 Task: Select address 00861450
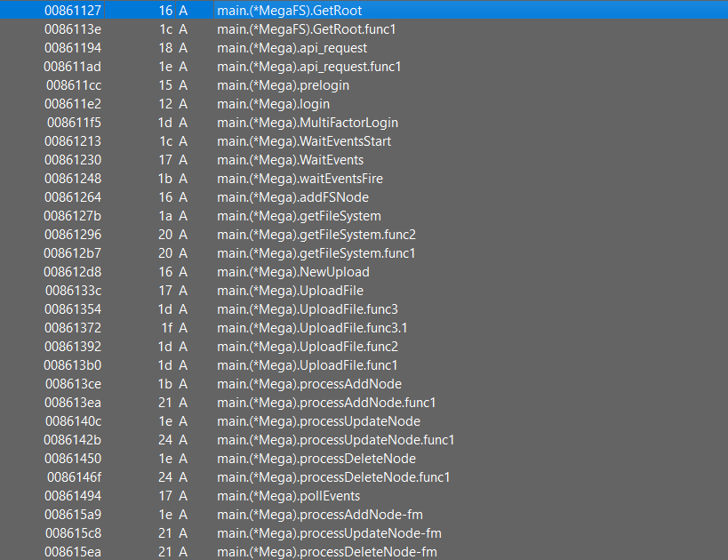[72, 459]
